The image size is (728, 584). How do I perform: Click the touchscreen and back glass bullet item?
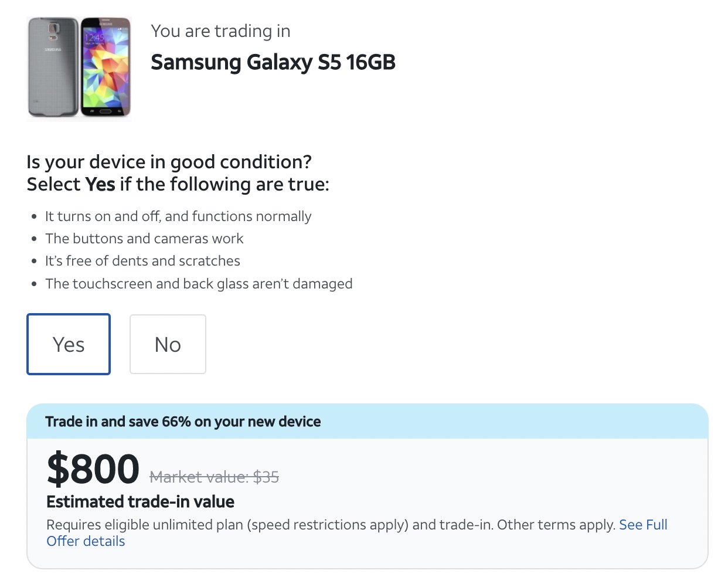pos(199,284)
